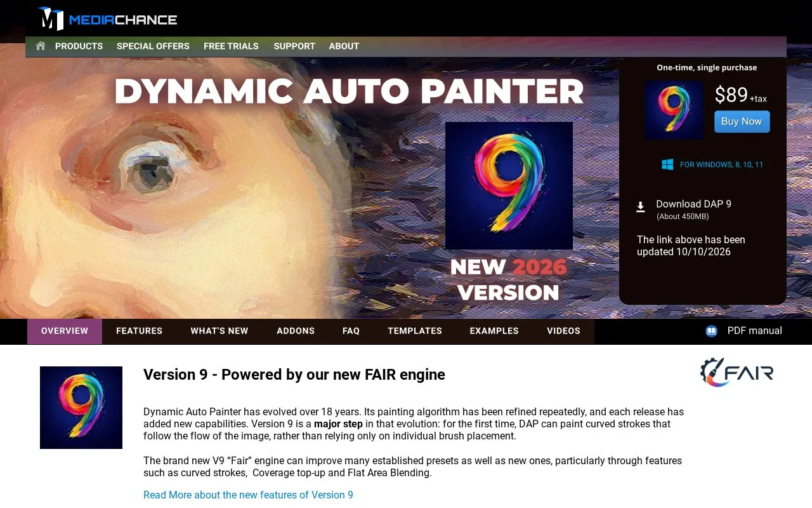This screenshot has width=812, height=508.
Task: Click the One-time, single purchase text
Action: tap(707, 67)
